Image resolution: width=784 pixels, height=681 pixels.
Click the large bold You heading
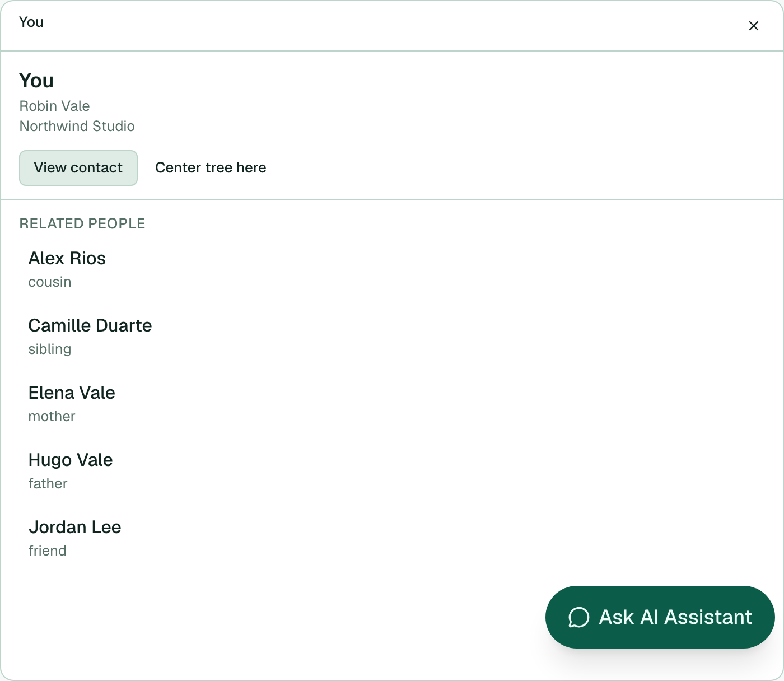pos(36,81)
